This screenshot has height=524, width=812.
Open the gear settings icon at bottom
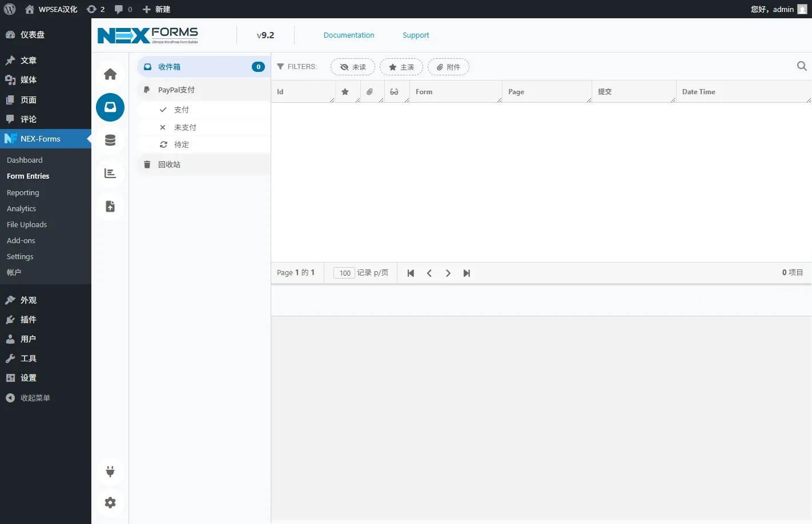click(x=110, y=502)
